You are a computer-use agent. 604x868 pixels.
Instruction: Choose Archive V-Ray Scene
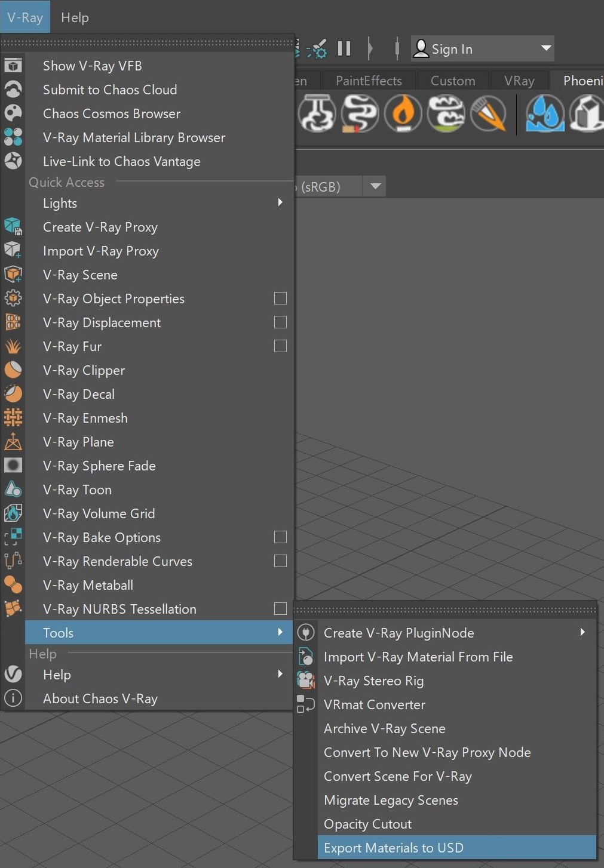457,728
